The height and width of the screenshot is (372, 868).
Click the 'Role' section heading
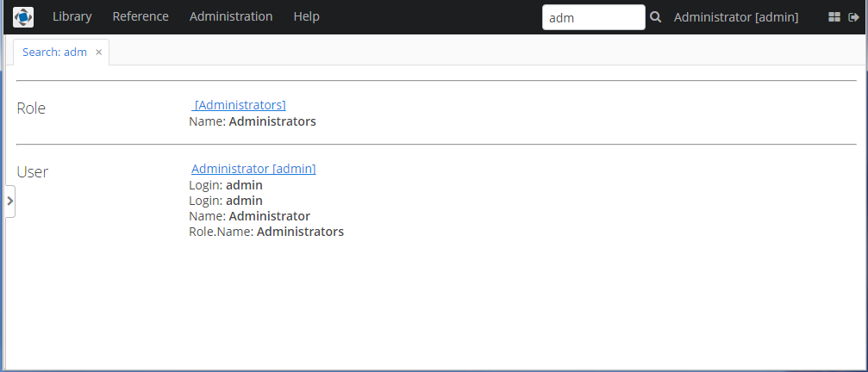tap(31, 108)
